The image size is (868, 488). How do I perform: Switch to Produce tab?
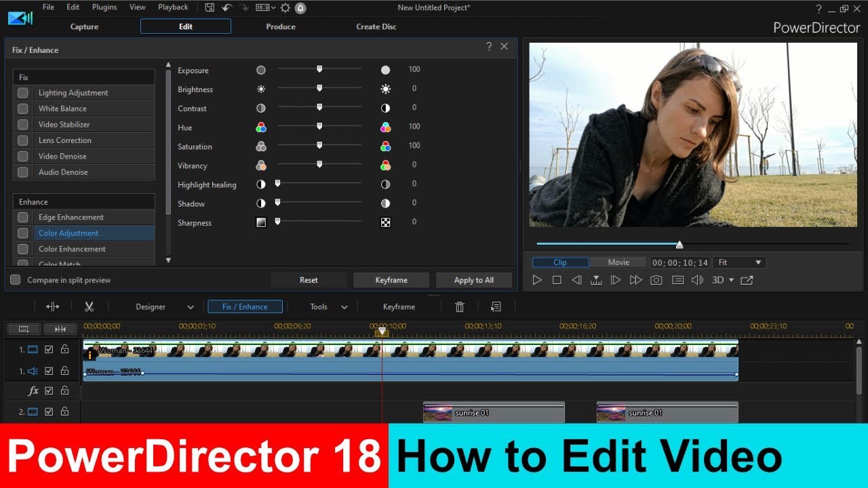[281, 26]
